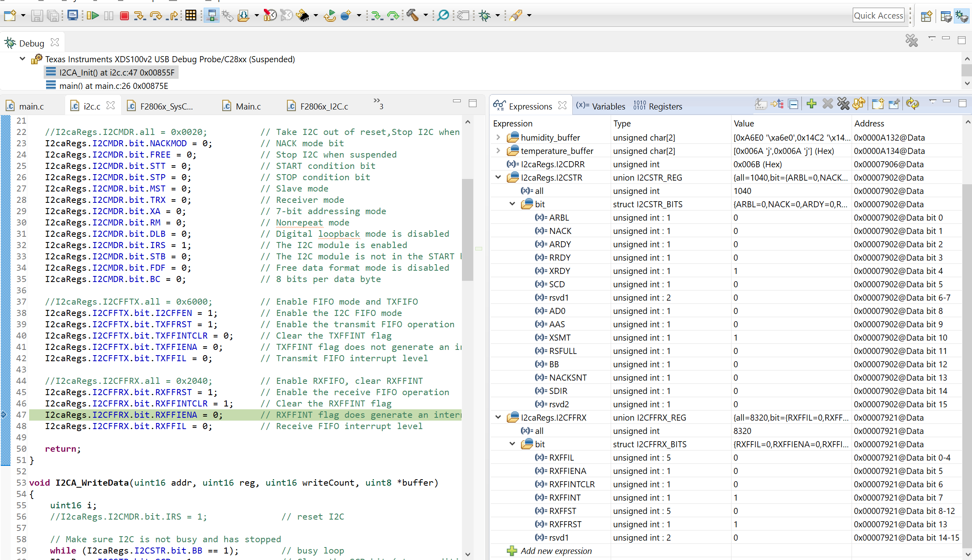
Task: Open the bug debug dropdown arrow
Action: 498,15
